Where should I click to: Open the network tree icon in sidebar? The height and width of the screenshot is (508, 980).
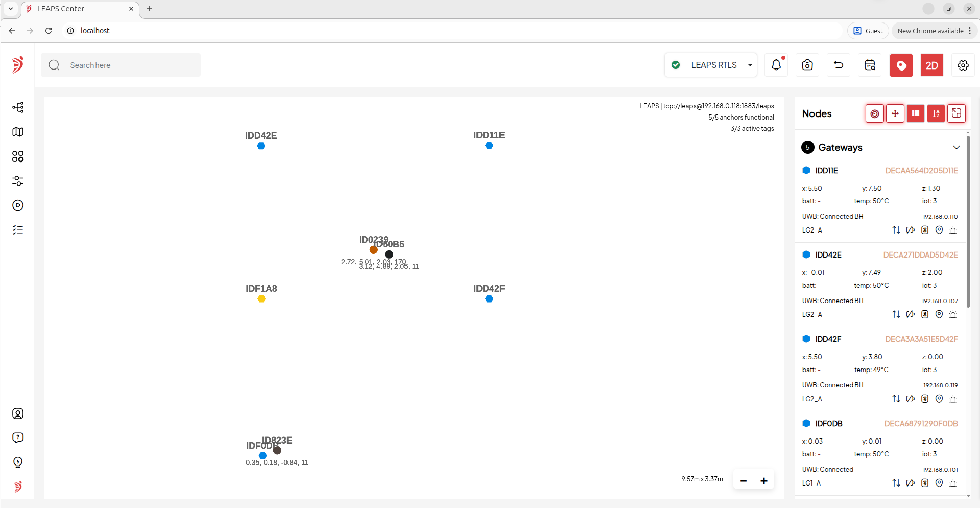click(18, 107)
